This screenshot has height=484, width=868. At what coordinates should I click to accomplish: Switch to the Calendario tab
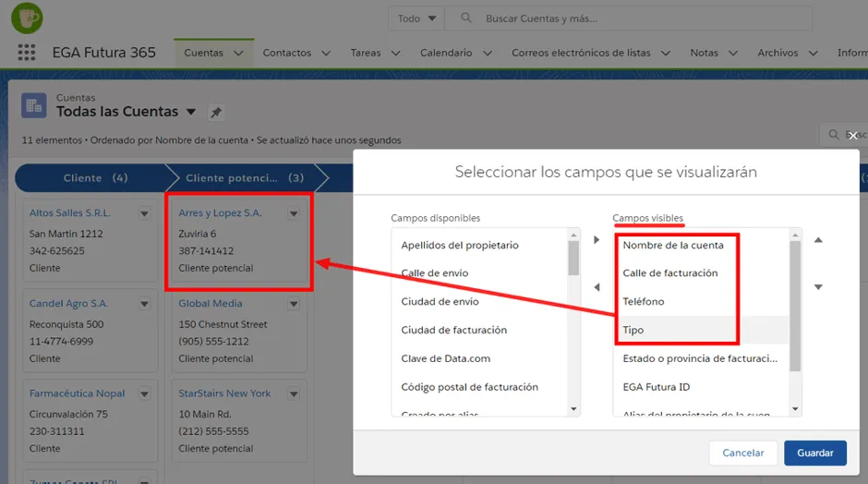(446, 53)
